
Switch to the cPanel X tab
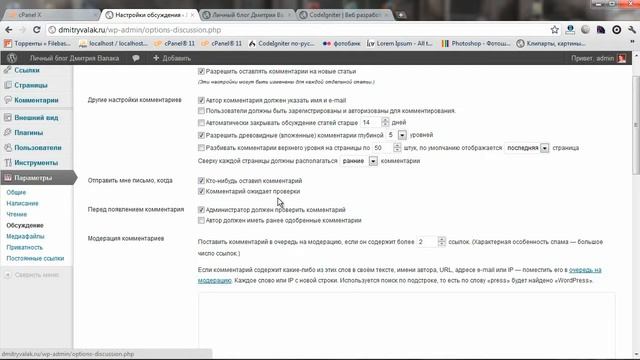pyautogui.click(x=51, y=15)
